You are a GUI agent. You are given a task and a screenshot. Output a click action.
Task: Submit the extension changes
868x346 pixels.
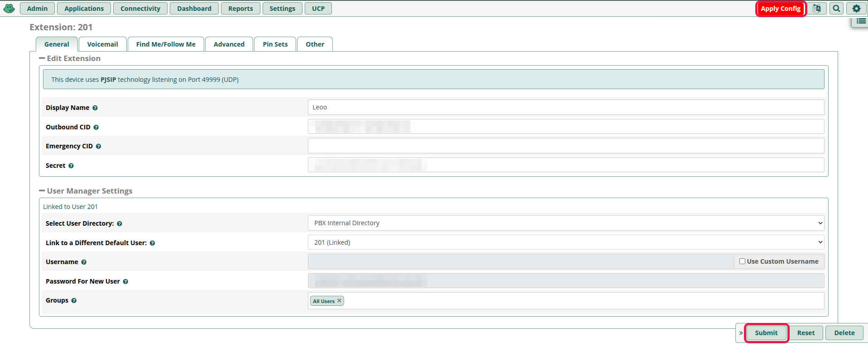766,333
